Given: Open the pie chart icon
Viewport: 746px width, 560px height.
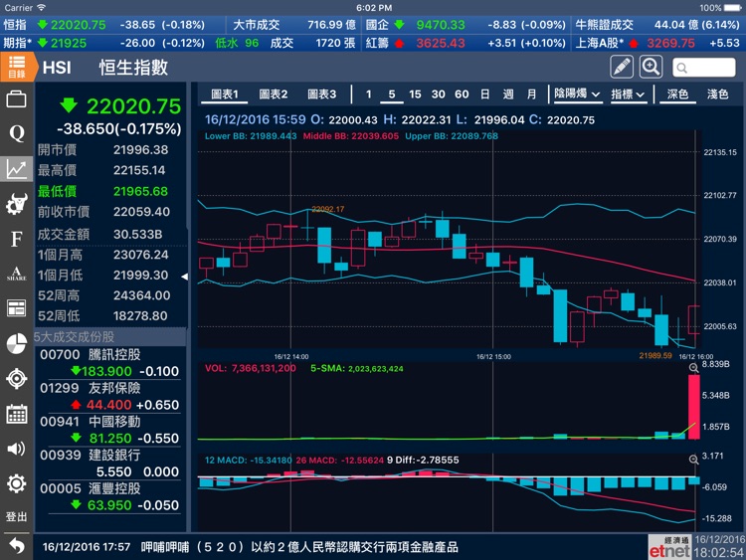Looking at the screenshot, I should coord(16,343).
